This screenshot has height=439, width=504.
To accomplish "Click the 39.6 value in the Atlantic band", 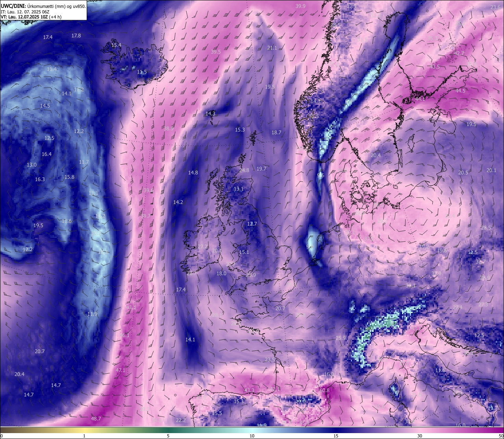I will click(148, 190).
